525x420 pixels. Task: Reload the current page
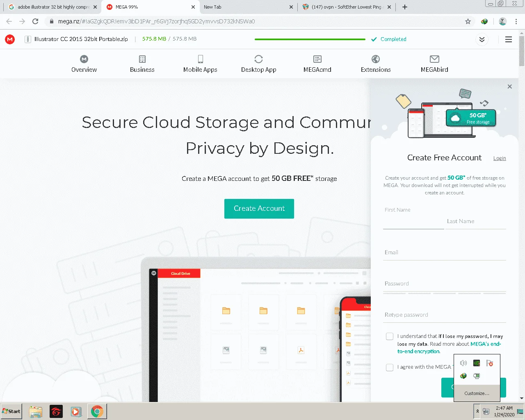[x=35, y=21]
